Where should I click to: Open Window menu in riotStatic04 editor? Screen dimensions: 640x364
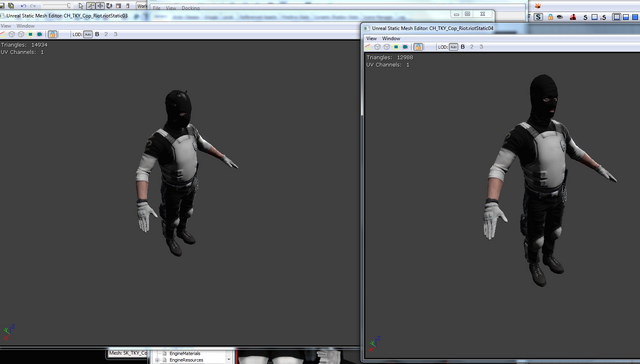[391, 38]
